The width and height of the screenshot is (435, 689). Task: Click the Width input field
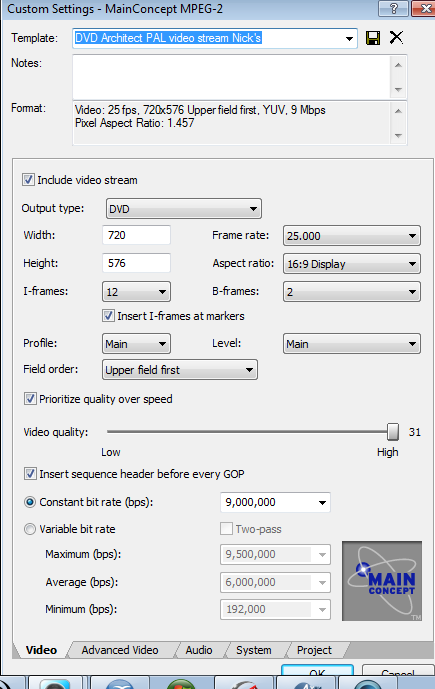point(136,235)
